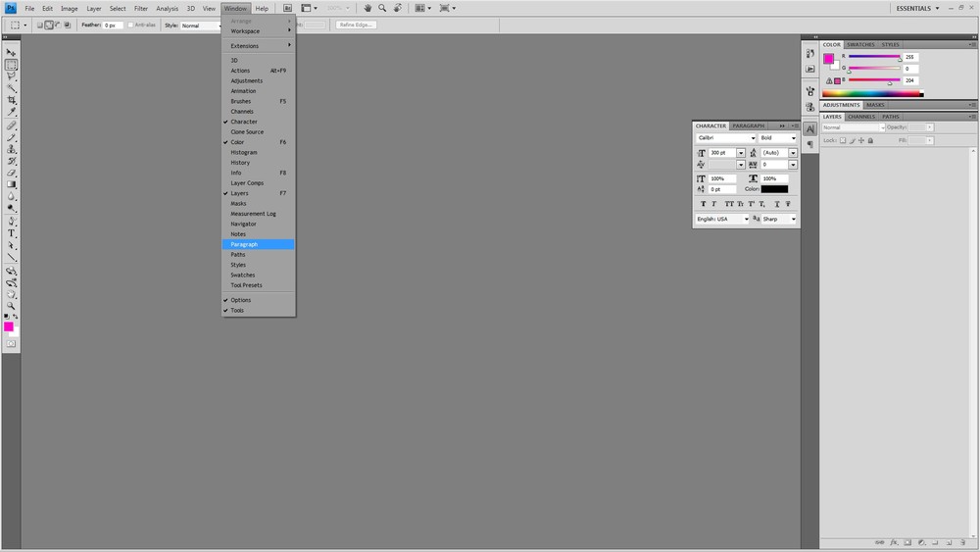The width and height of the screenshot is (980, 552).
Task: Open the Sharp anti-aliasing dropdown
Action: (778, 219)
